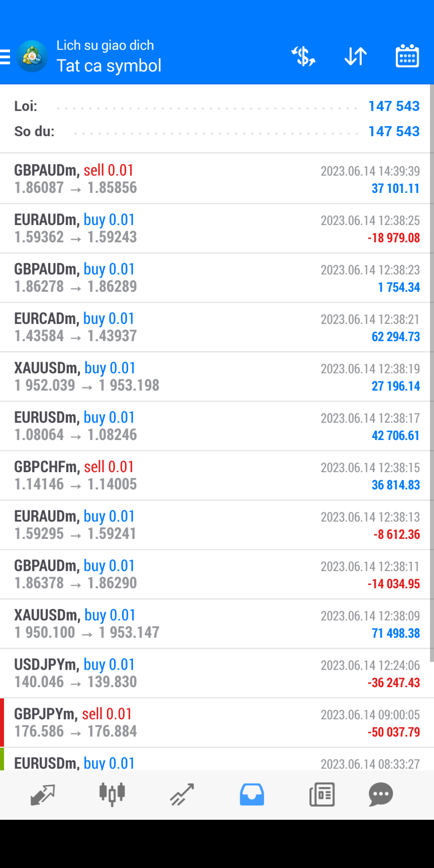Open the EURCADm buy trade row
The width and height of the screenshot is (434, 868).
click(x=216, y=327)
